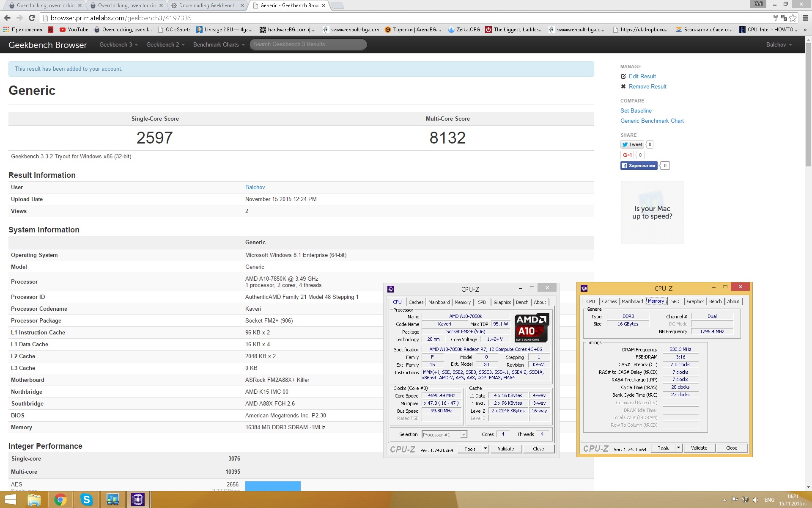Open the Graphics tab in the right CPU-Z window
Viewport: 812px width, 508px height.
point(696,301)
